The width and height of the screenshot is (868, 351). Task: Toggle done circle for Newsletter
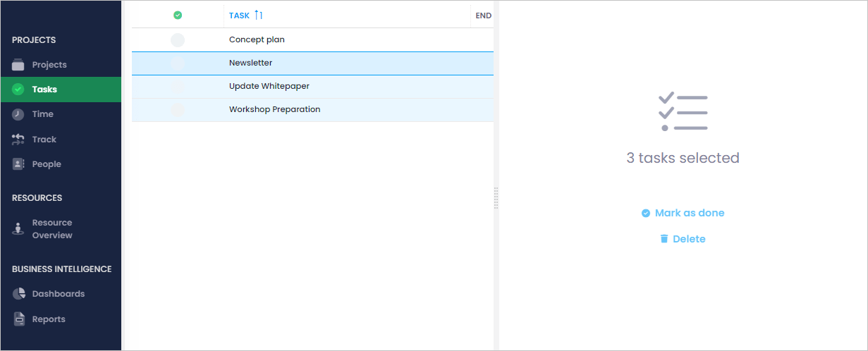tap(178, 63)
